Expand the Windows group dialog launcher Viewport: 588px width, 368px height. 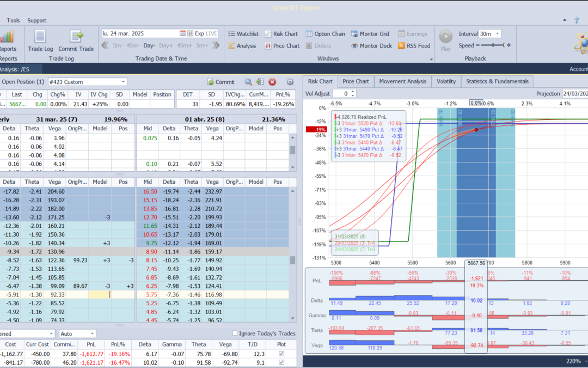(x=431, y=59)
